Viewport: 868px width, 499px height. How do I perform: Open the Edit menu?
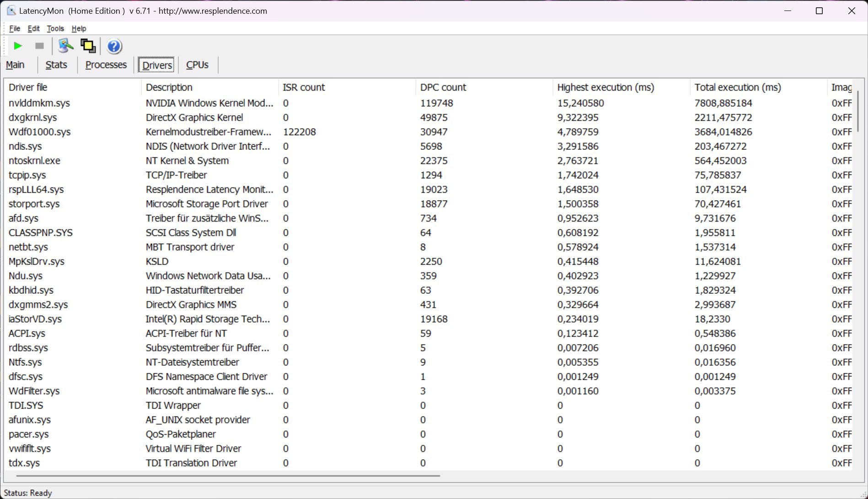[33, 28]
